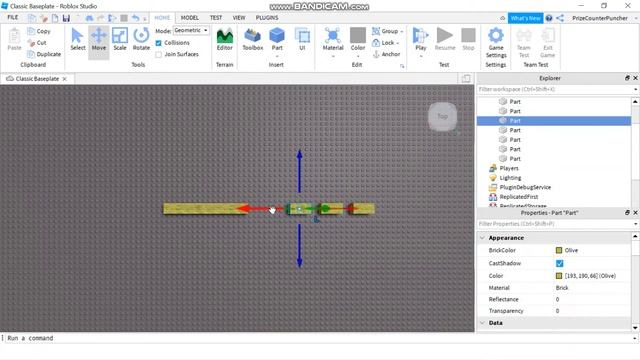Expand the Play dropdown arrow
The height and width of the screenshot is (360, 640).
(x=421, y=56)
